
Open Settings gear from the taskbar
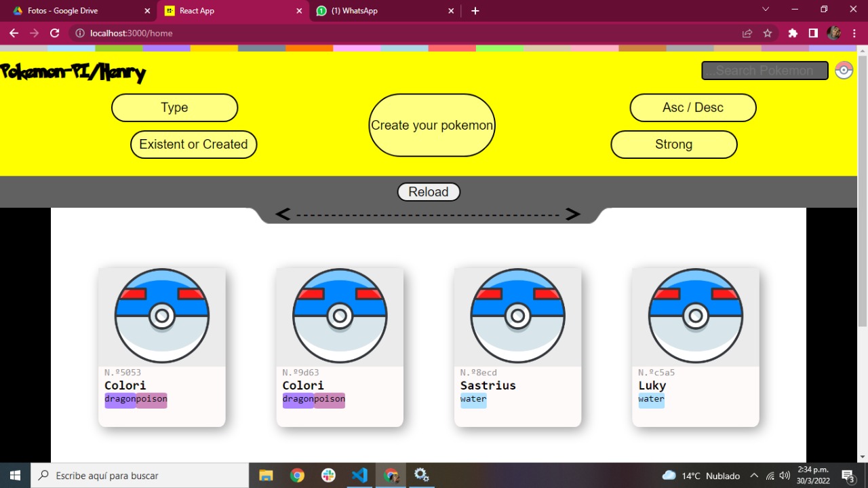coord(422,476)
